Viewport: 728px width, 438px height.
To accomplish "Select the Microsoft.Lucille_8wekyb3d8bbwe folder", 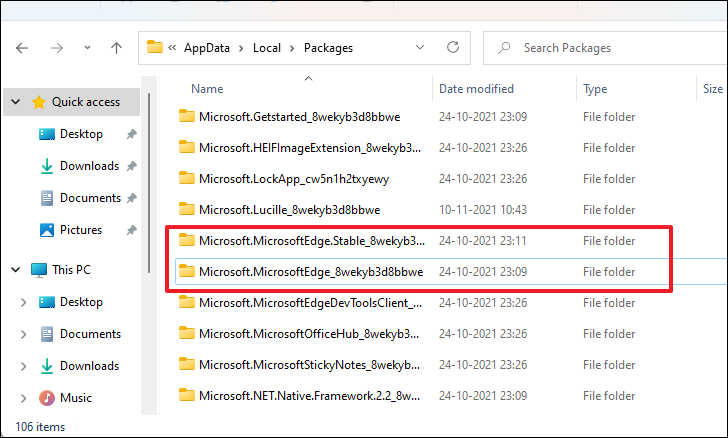I will (289, 210).
